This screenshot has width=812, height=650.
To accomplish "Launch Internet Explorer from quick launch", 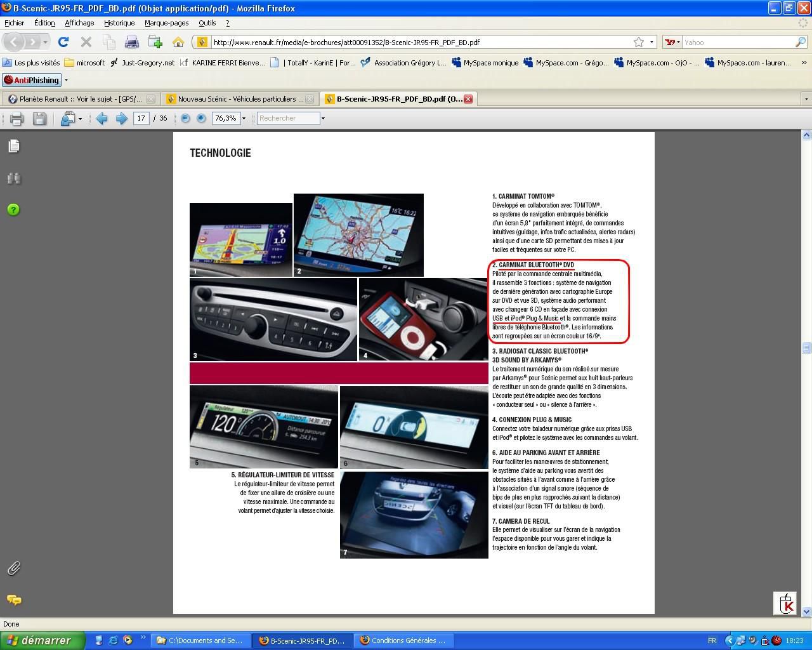I will coord(113,640).
